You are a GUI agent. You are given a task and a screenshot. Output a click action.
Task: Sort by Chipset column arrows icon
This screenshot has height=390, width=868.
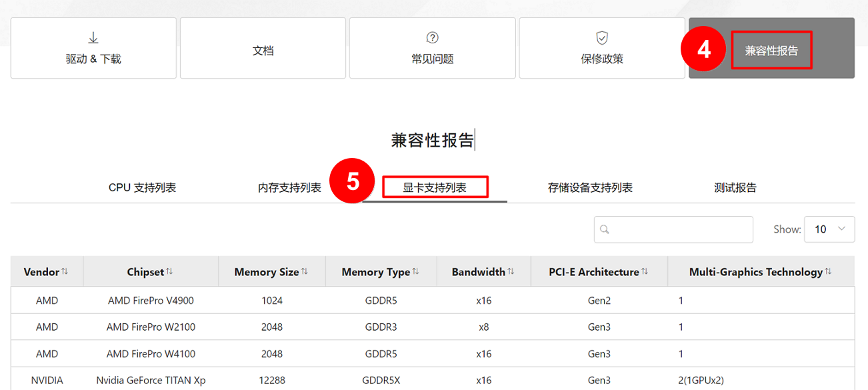click(169, 271)
